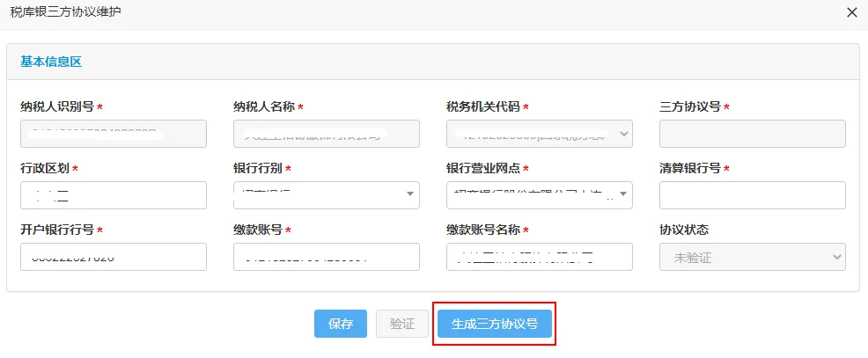Click the 清算银行号 label

[x=690, y=168]
